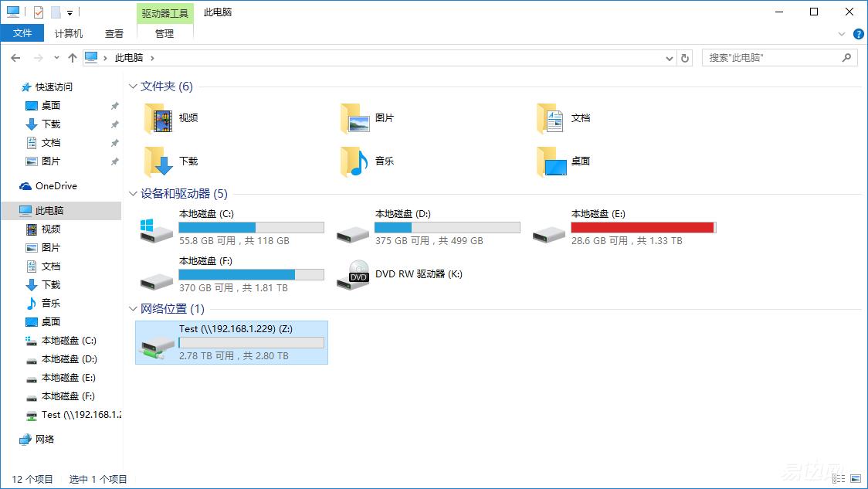Open 本地磁盘 (D:) in navigation pane

62,359
